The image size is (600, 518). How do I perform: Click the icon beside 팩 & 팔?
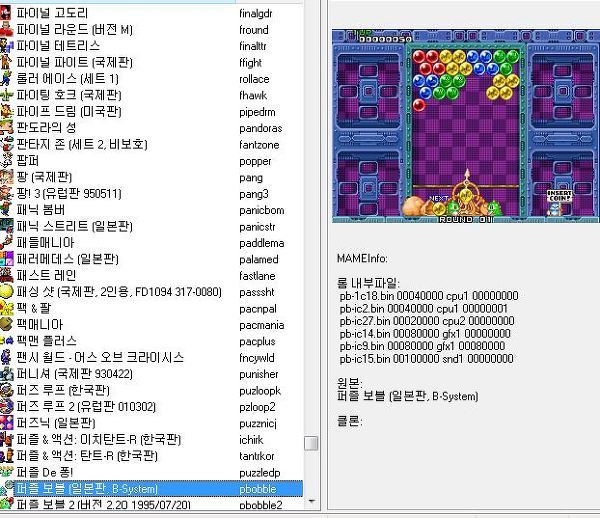click(6, 308)
